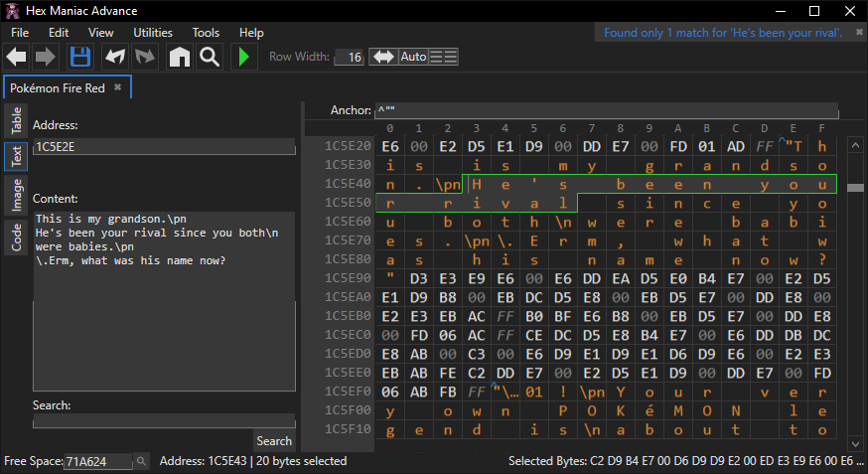Image resolution: width=868 pixels, height=474 pixels.
Task: Click the hex view vertical scrollbar thumb
Action: [x=854, y=187]
